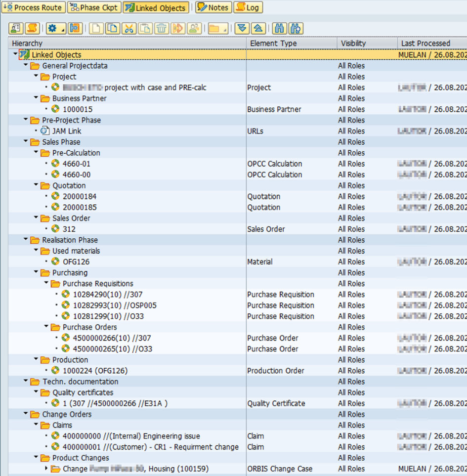This screenshot has width=467, height=476.
Task: Open the settings gear dropdown in toolbar
Action: pyautogui.click(x=56, y=28)
